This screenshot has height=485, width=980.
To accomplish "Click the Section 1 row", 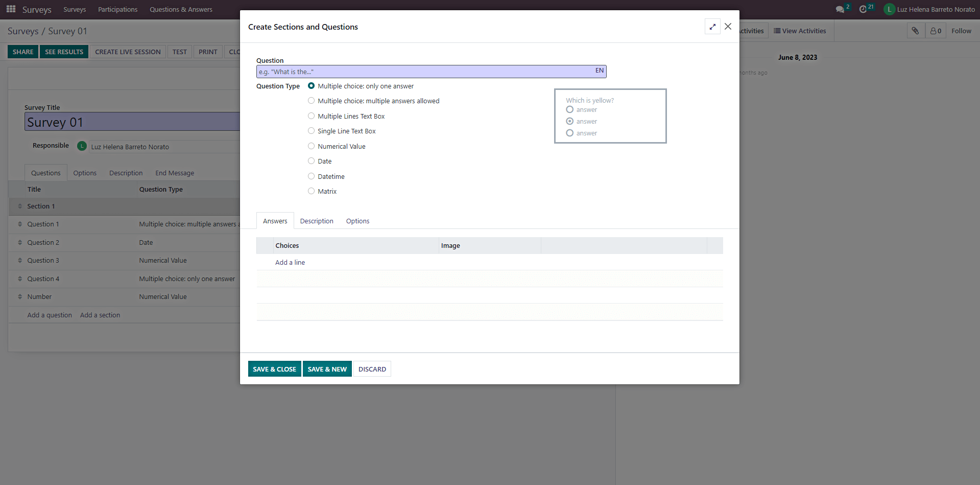I will coord(124,206).
